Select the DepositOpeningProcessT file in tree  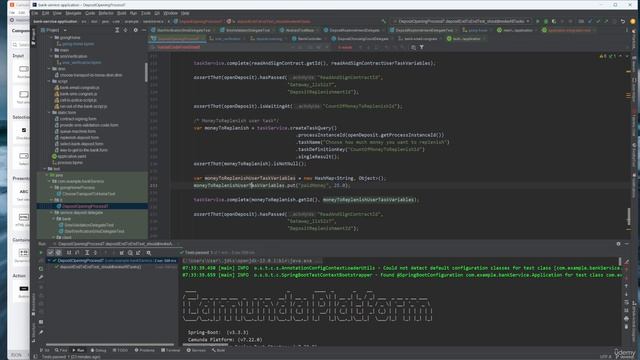(82, 206)
